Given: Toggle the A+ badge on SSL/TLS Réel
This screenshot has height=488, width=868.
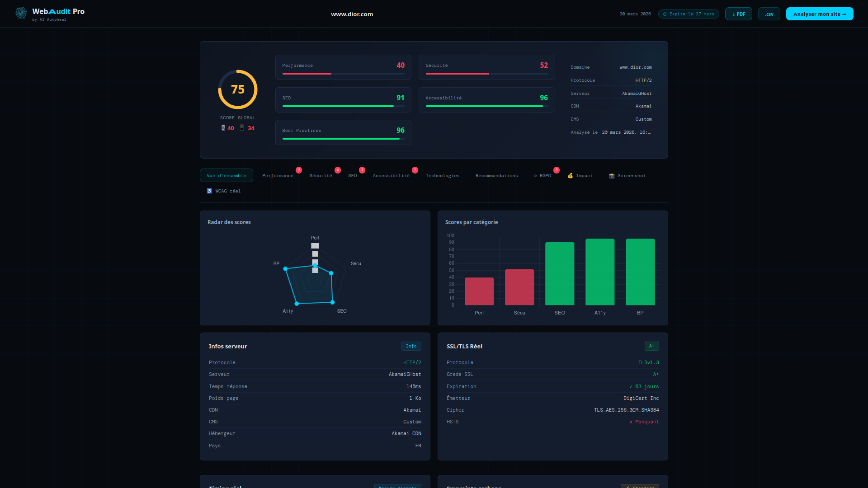Looking at the screenshot, I should pyautogui.click(x=651, y=346).
